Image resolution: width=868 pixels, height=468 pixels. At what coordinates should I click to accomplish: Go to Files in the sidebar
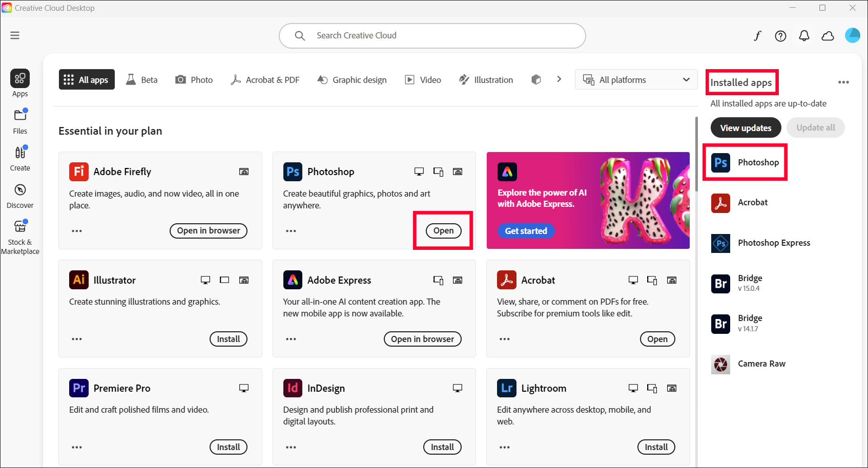click(x=20, y=121)
